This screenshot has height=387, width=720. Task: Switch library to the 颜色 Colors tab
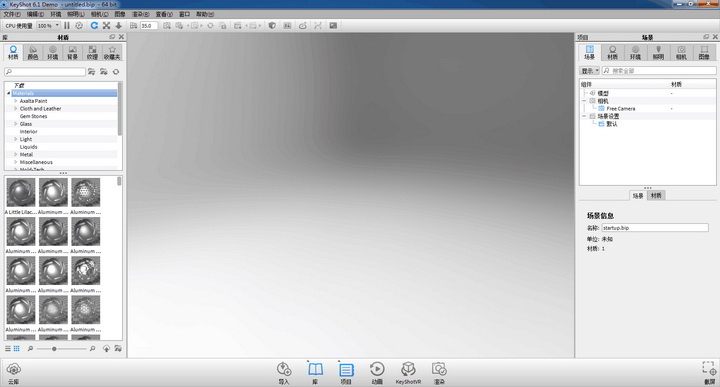click(x=33, y=53)
